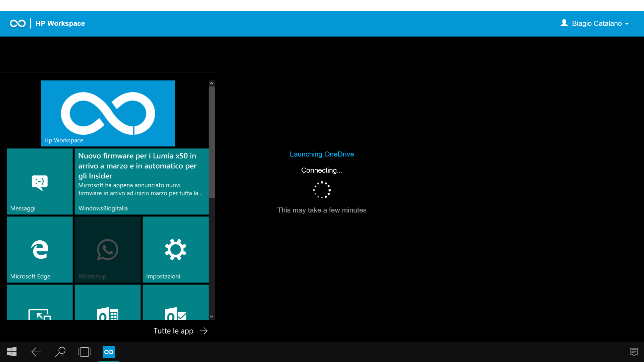Click the start menu scrollbar thumb

point(211,142)
